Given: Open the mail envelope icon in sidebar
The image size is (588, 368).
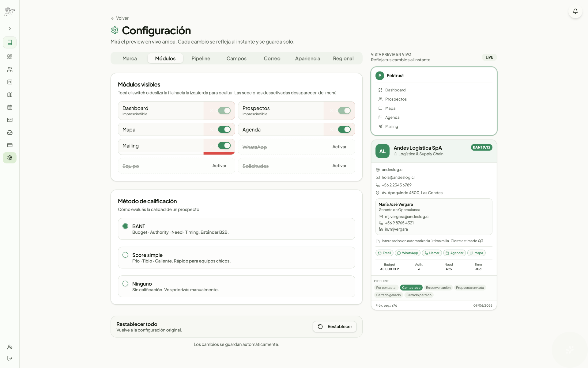Looking at the screenshot, I should (10, 120).
